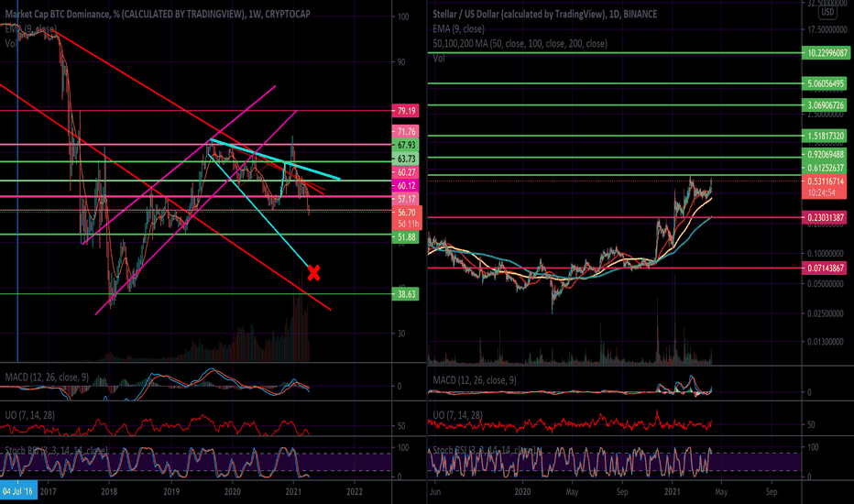Select the 79.19 price level label

[x=406, y=111]
